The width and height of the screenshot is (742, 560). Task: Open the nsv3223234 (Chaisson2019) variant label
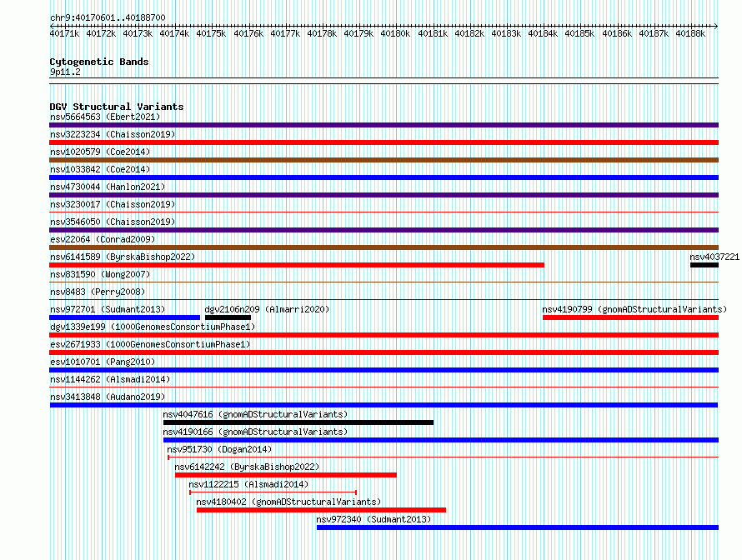pyautogui.click(x=113, y=134)
